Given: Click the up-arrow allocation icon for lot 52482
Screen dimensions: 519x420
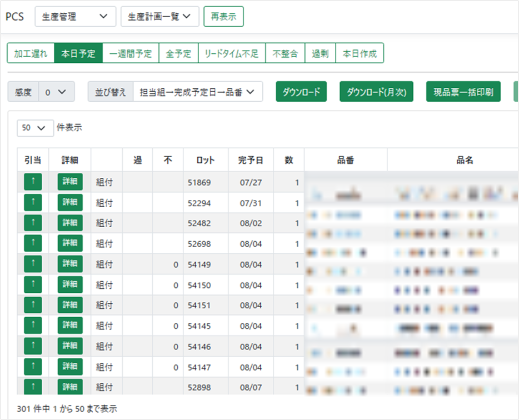Looking at the screenshot, I should (x=33, y=223).
